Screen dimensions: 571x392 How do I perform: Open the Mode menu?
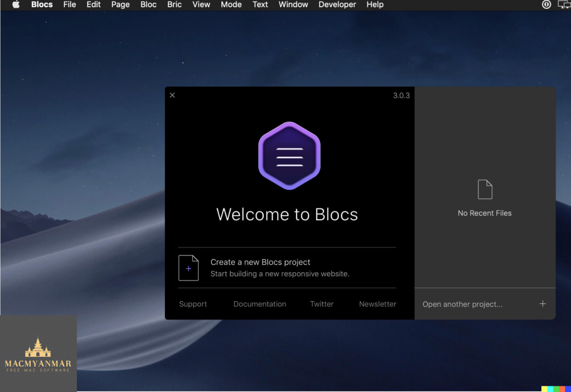tap(231, 4)
